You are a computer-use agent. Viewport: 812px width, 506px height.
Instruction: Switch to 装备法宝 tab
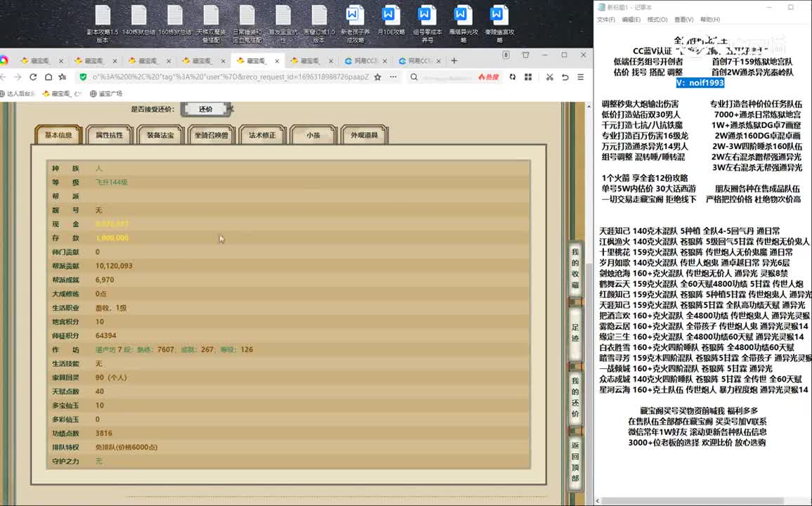160,135
